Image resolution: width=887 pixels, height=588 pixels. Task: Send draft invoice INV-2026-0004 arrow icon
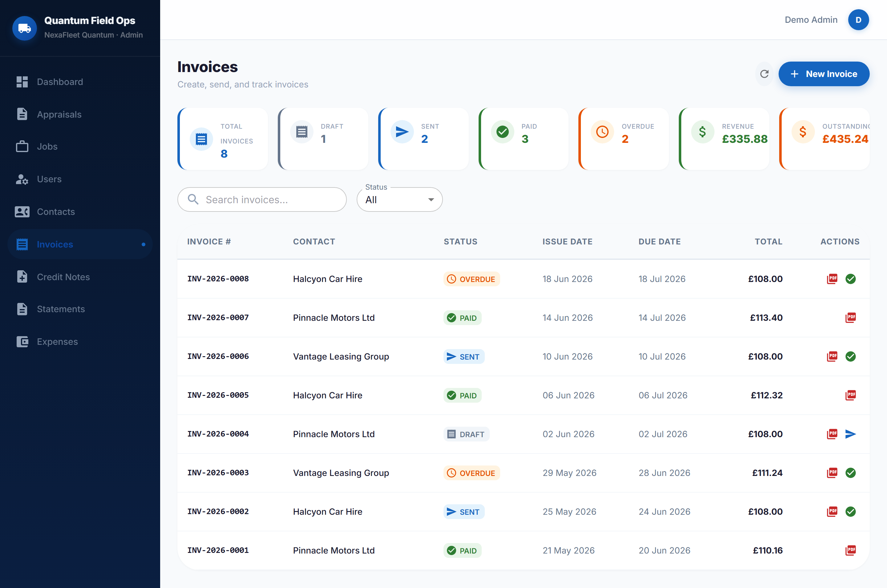850,434
